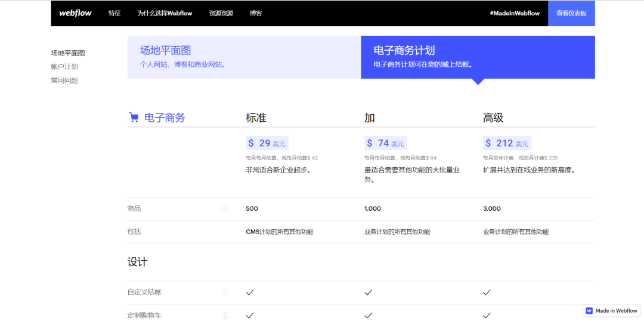Click the 标准 checkmark for 定制购物车
This screenshot has width=644, height=320.
[250, 315]
